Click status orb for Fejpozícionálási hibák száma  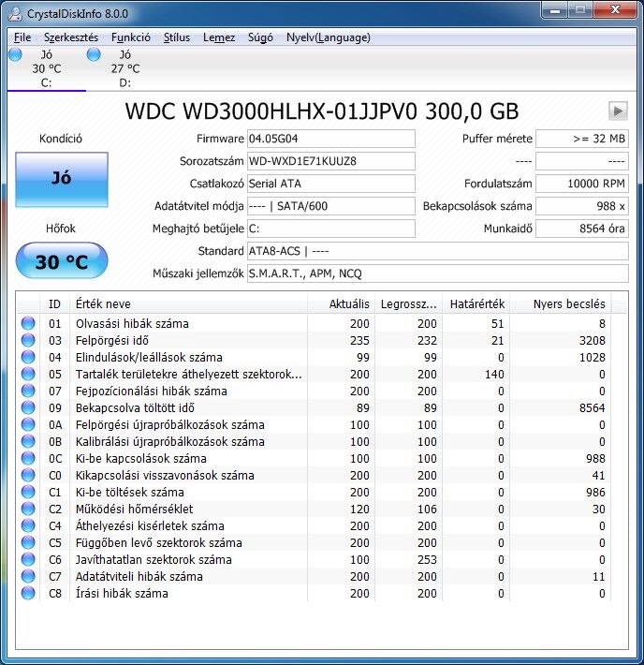28,391
